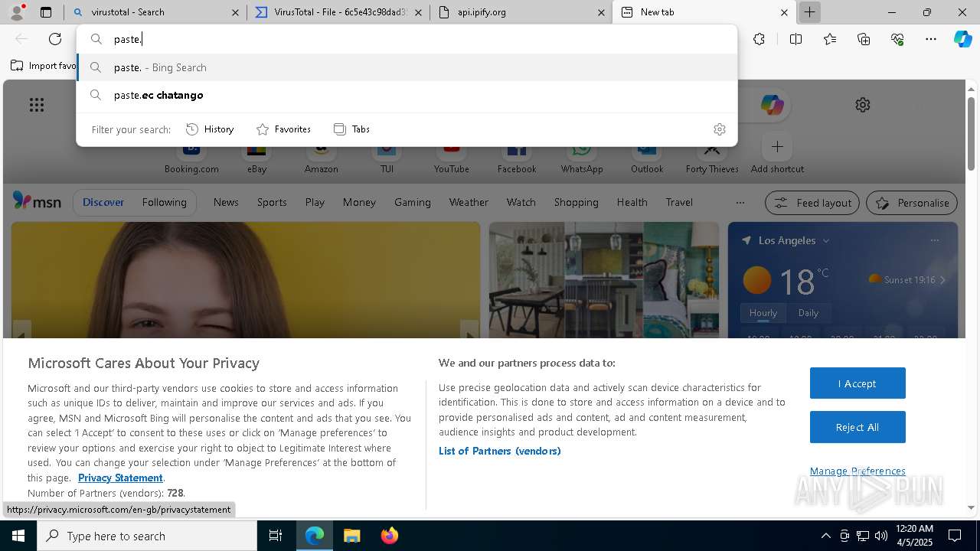Click I Accept cookies button

click(857, 383)
